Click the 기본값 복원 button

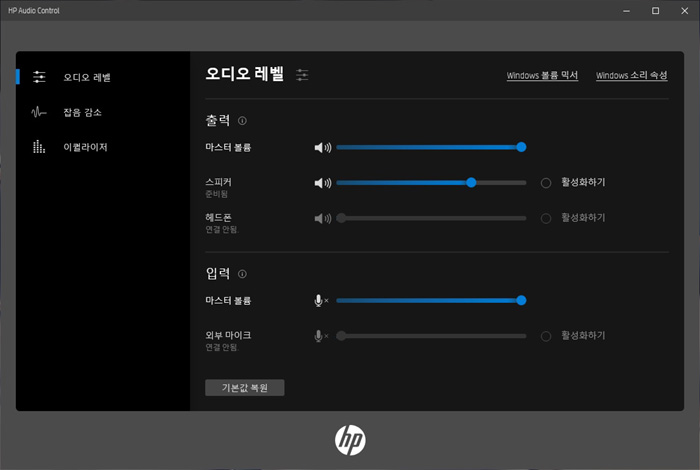(245, 387)
